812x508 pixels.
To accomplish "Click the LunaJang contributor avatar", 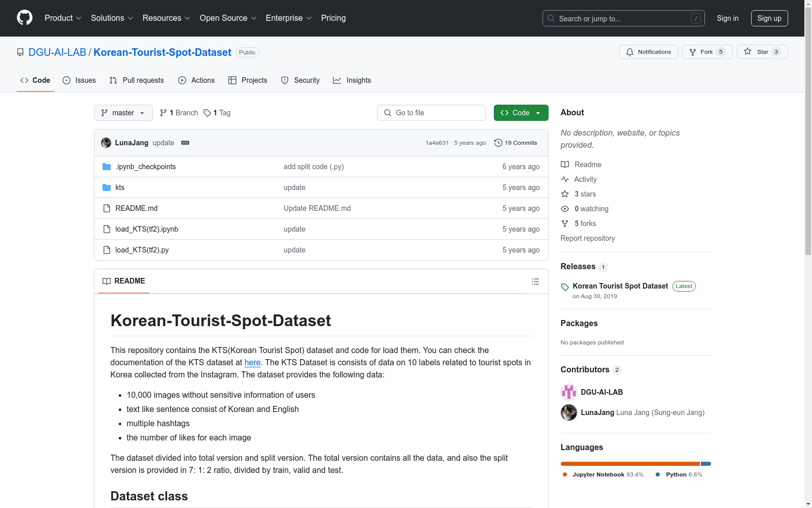I will [569, 412].
